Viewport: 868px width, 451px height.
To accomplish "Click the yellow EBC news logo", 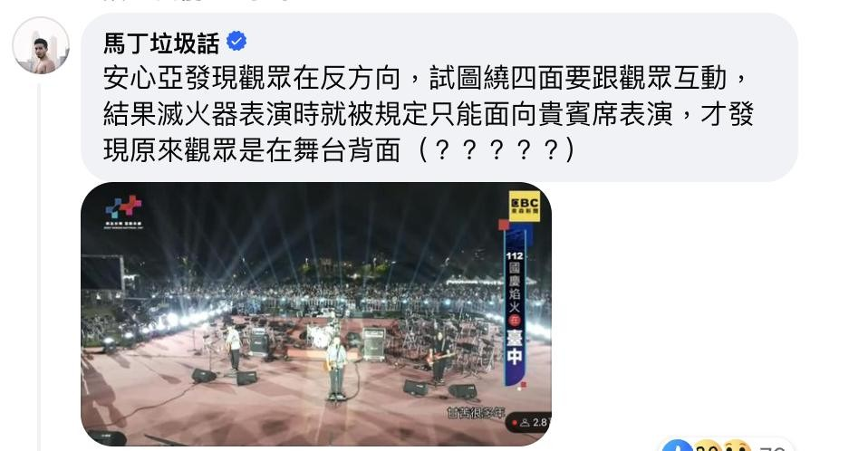I will pos(525,206).
